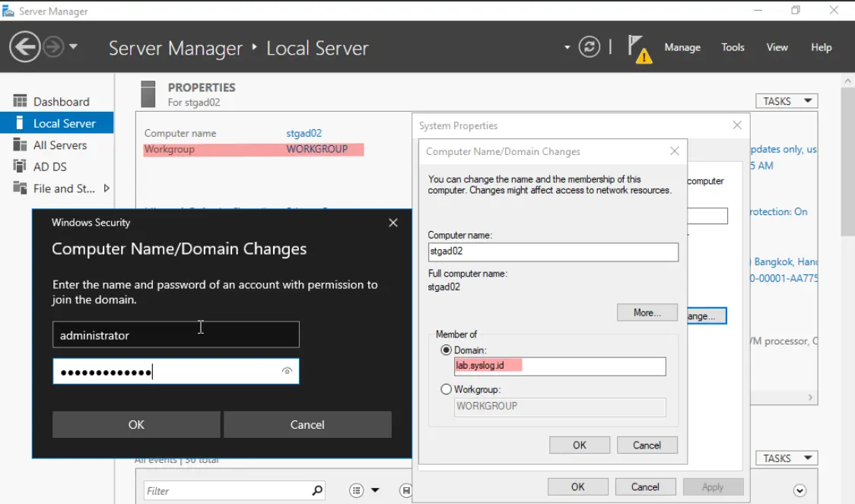
Task: Click the password field in Windows Security
Action: click(x=176, y=372)
